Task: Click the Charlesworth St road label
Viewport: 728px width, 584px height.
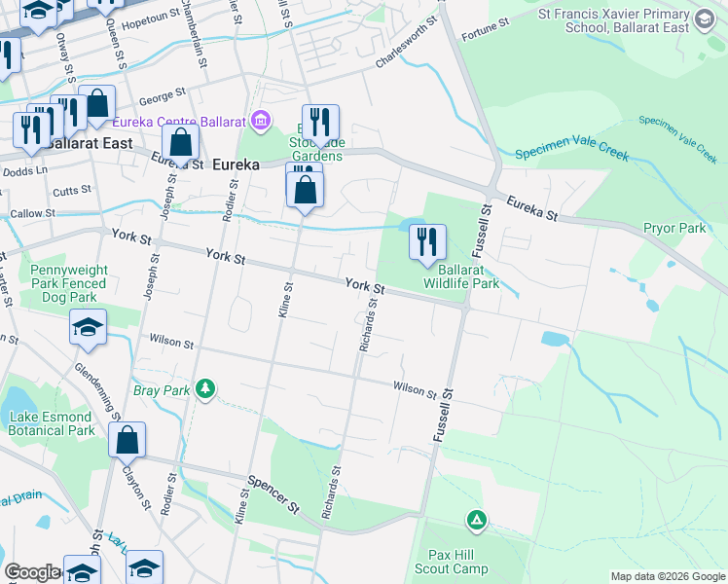Action: pos(406,41)
